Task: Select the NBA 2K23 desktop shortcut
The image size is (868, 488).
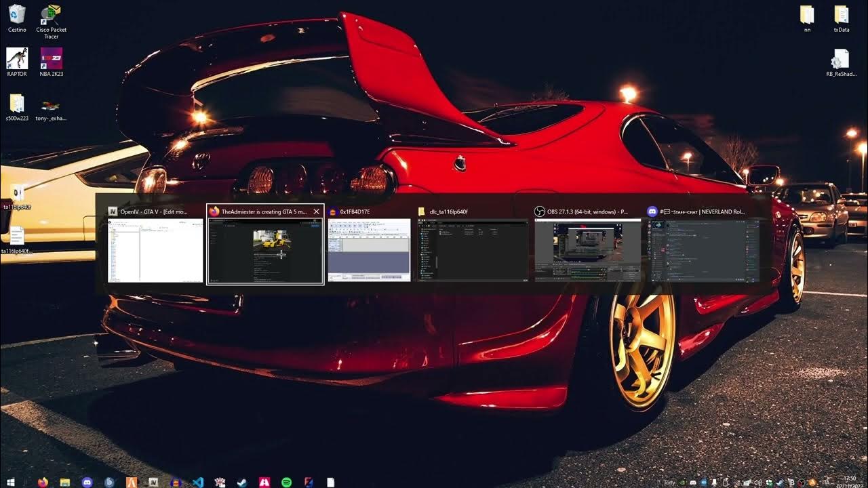Action: coord(51,62)
